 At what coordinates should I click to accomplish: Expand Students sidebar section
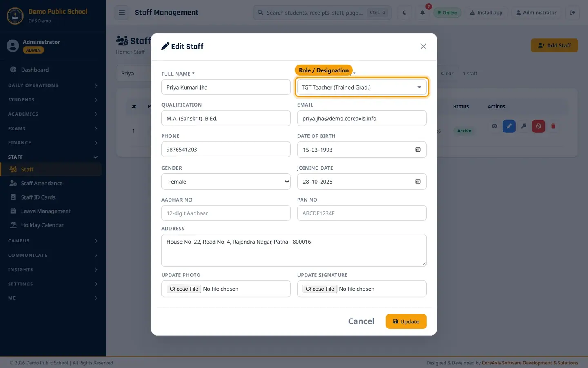pos(53,100)
